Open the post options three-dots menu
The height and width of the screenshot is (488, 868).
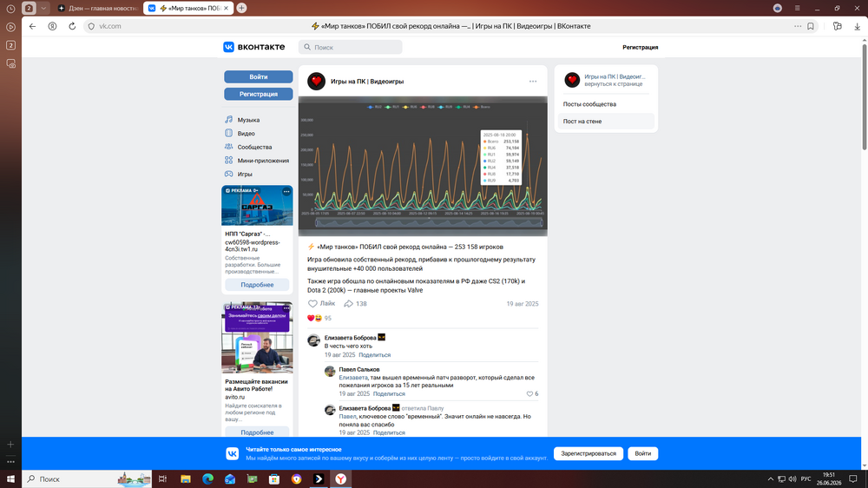(x=533, y=82)
